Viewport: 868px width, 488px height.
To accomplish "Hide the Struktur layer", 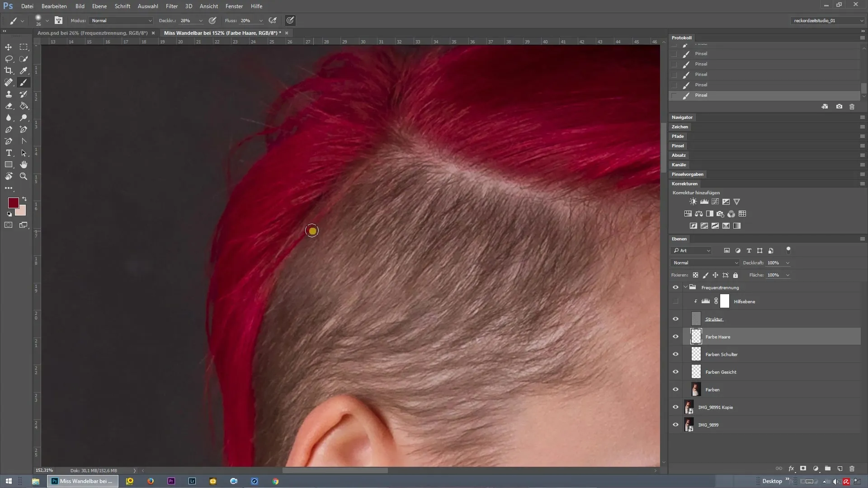I will (675, 319).
